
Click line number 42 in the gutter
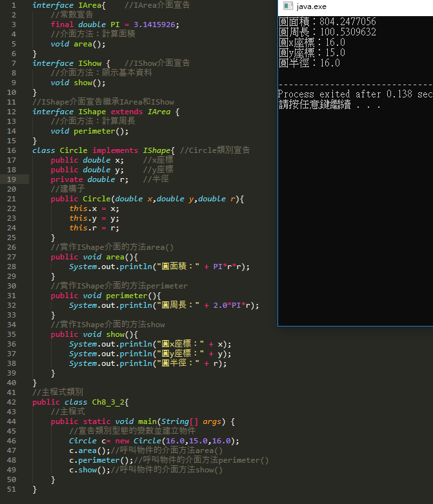pyautogui.click(x=13, y=402)
